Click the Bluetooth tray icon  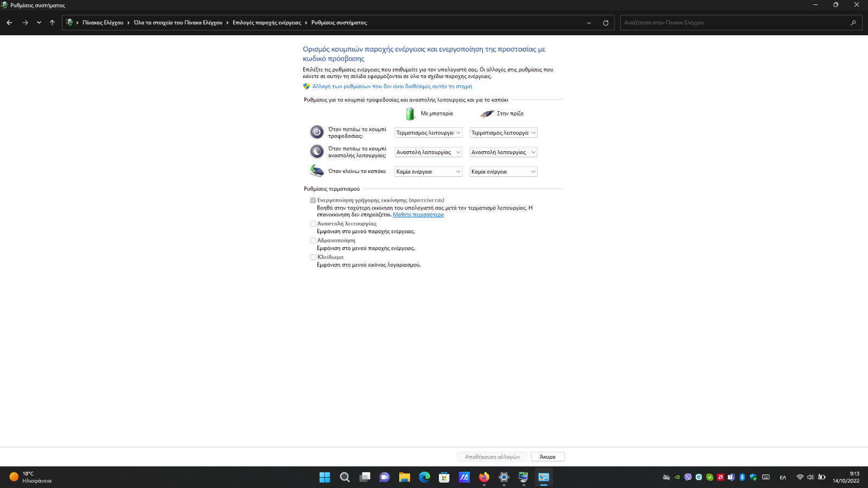(742, 477)
